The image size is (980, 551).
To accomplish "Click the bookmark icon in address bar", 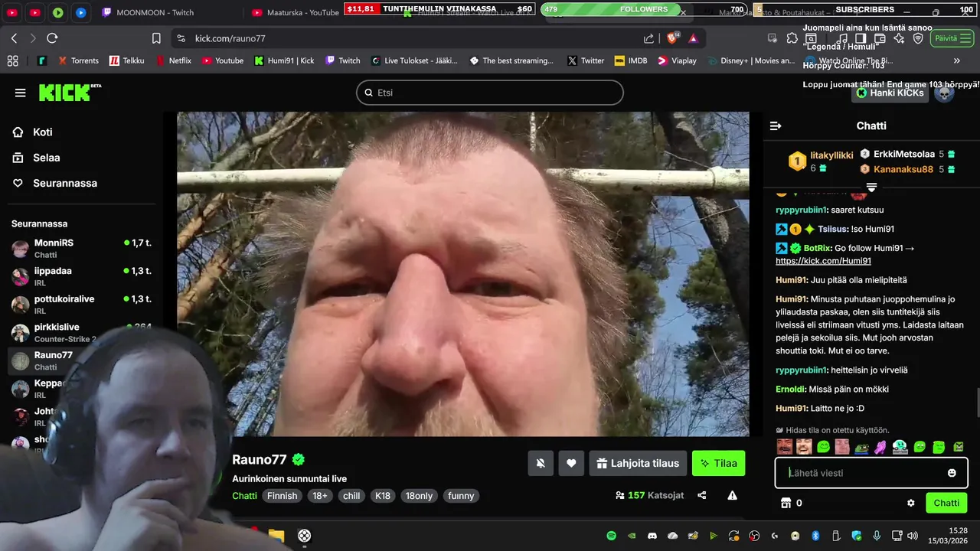I will [x=156, y=38].
